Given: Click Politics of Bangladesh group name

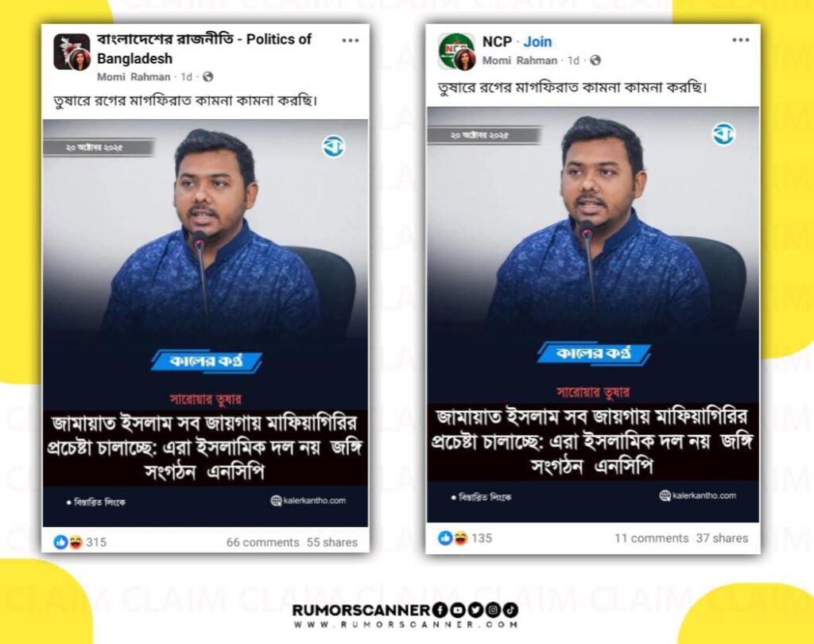Looking at the screenshot, I should tap(204, 48).
